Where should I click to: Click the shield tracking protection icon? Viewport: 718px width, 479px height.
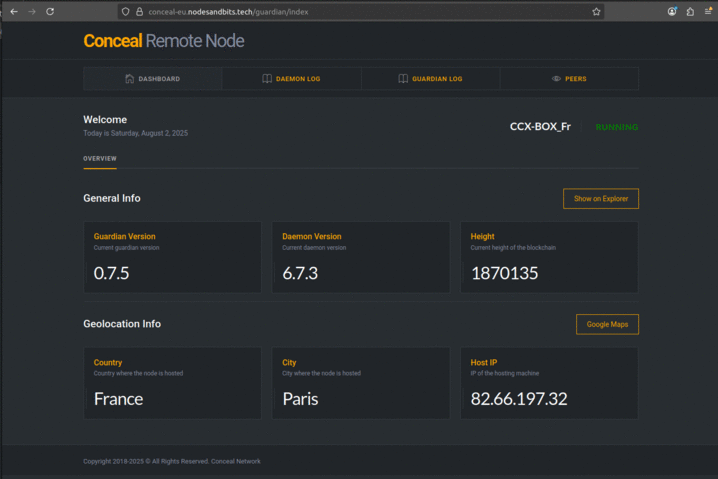click(x=125, y=11)
